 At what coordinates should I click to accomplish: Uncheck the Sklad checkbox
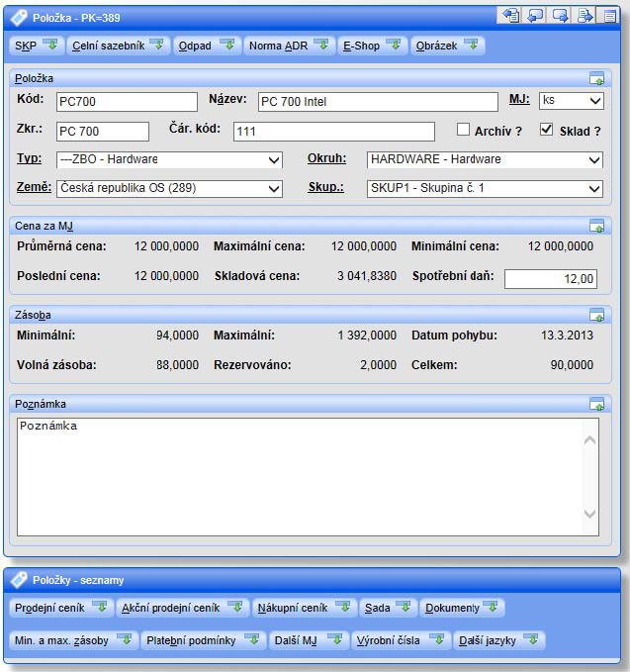click(546, 130)
